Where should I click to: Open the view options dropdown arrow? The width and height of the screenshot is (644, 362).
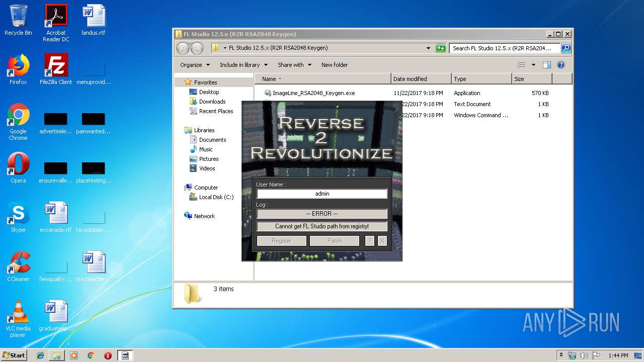533,65
